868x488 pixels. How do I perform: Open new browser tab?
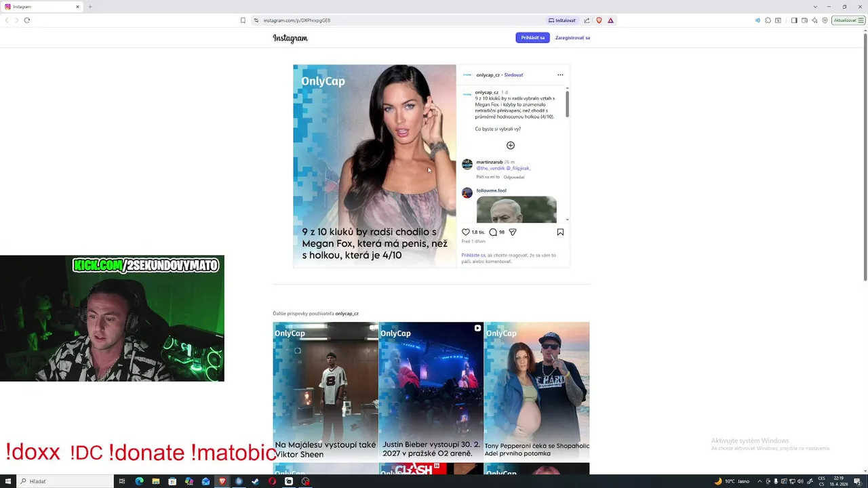click(x=90, y=7)
